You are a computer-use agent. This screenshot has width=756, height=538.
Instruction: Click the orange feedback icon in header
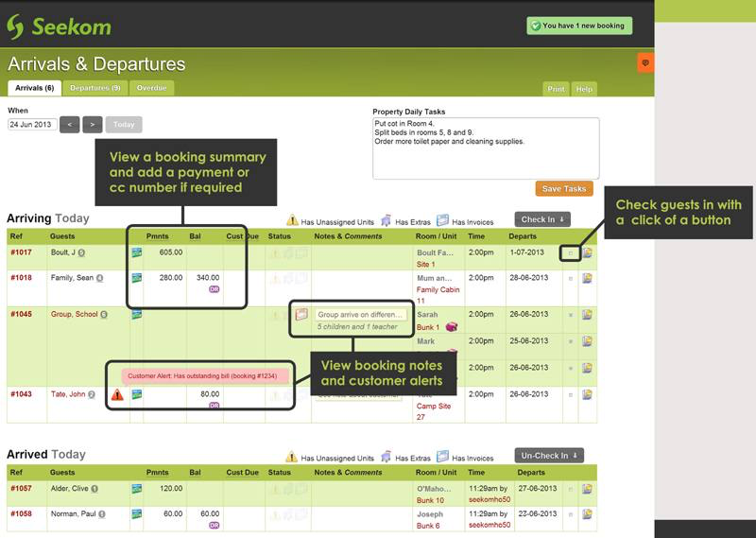645,62
